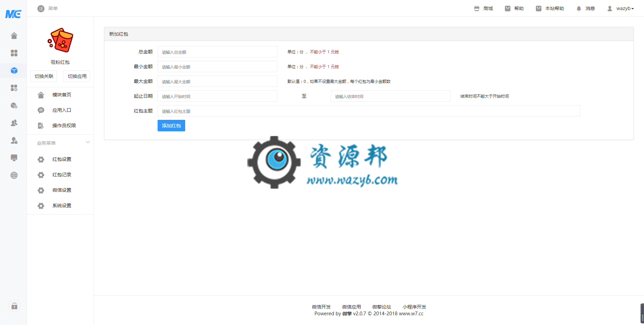Click the 本站帮助 icon in top bar
The image size is (644, 325).
pos(538,9)
